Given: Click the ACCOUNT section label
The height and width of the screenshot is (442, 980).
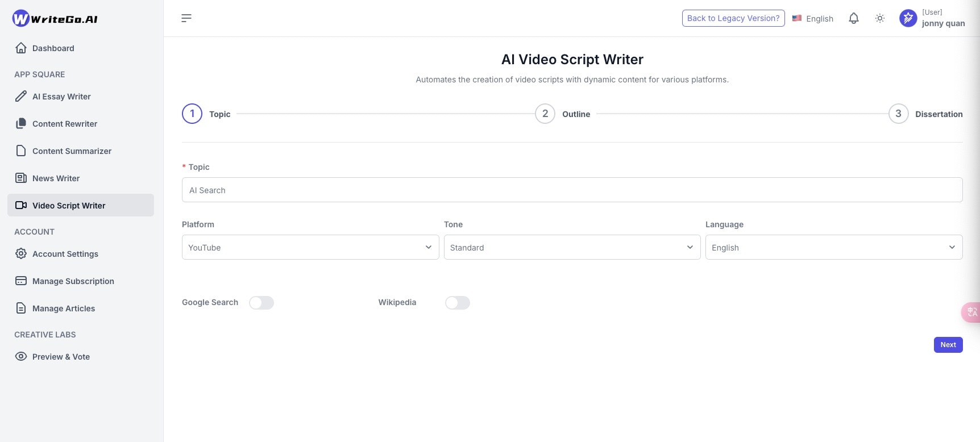Looking at the screenshot, I should tap(34, 232).
